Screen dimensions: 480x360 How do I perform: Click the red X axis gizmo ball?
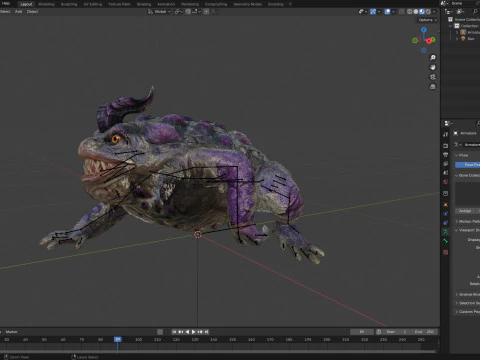(x=429, y=41)
